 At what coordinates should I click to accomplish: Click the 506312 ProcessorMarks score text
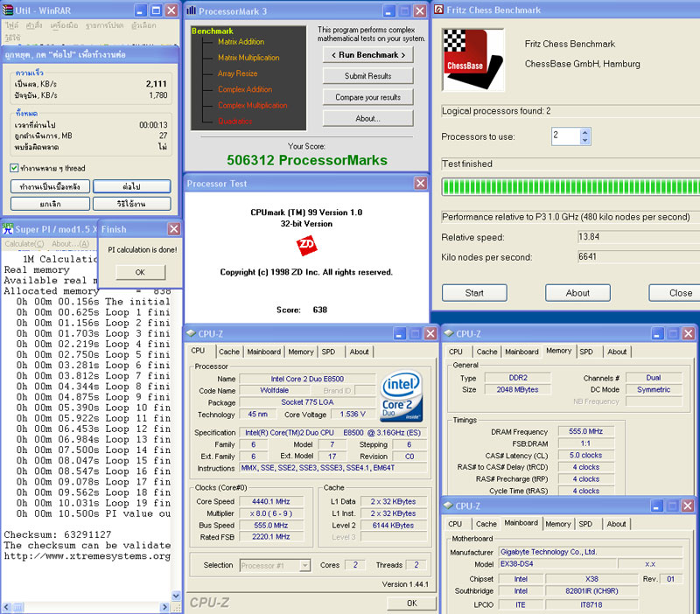coord(307,160)
